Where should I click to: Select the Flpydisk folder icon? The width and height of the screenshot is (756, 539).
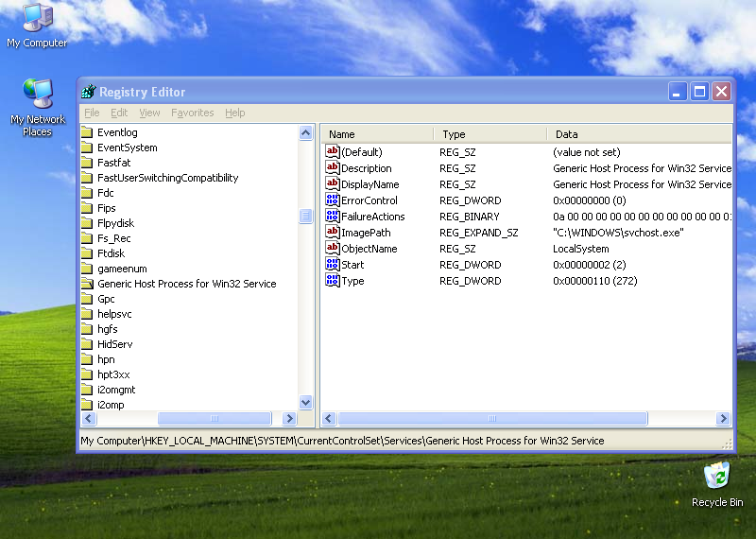pyautogui.click(x=87, y=223)
